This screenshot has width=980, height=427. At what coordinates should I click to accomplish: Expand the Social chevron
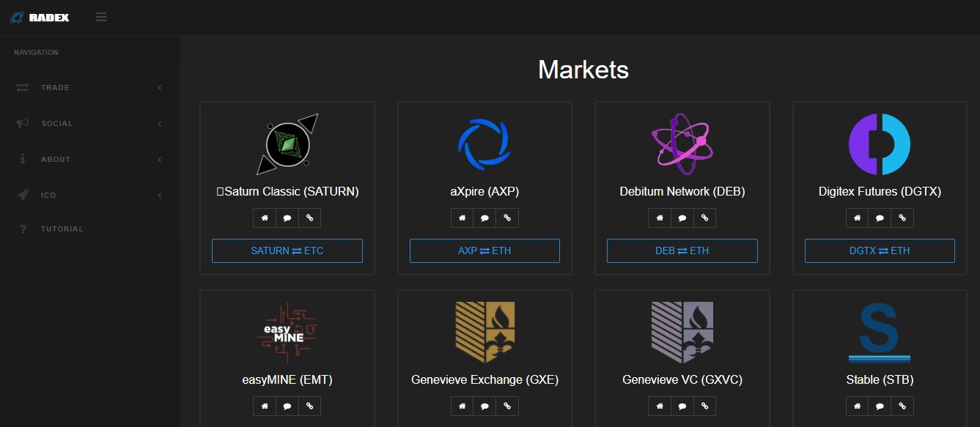(160, 123)
